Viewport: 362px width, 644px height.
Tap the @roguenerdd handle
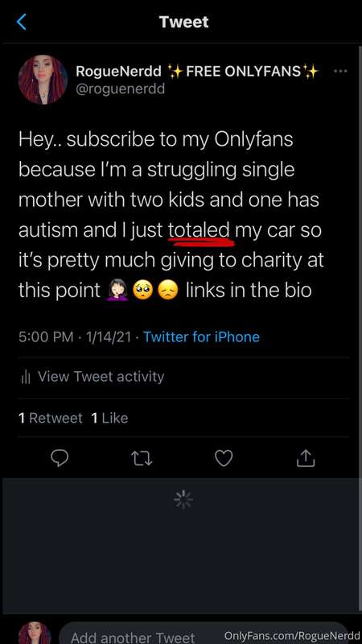tap(120, 89)
